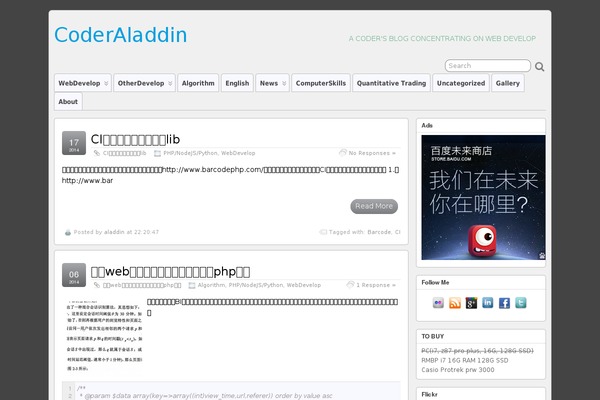Screen dimensions: 600x400
Task: Open the Algorithm menu item
Action: coord(198,83)
